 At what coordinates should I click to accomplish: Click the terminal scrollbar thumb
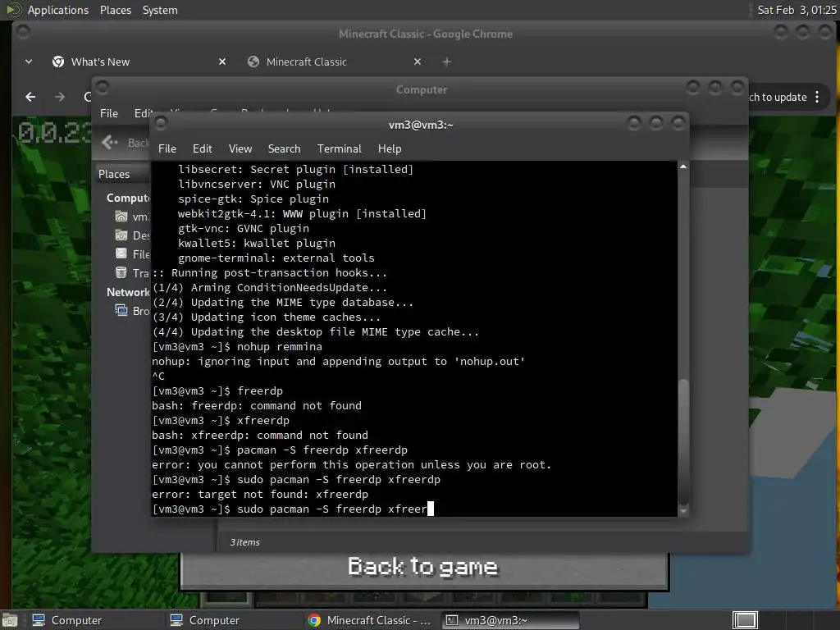coord(683,441)
